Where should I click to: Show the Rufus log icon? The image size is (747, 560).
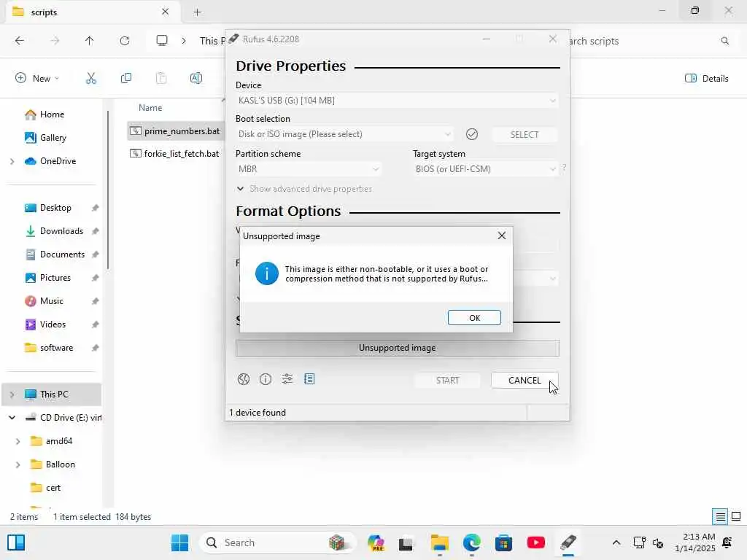coord(309,379)
